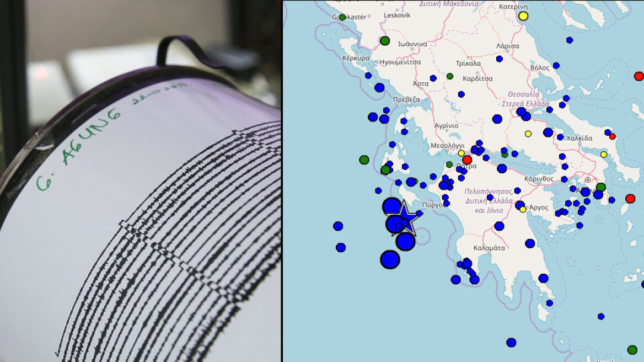This screenshot has height=362, width=644.
Task: Click the green handwritten note on seismograph paper
Action: [x=77, y=149]
